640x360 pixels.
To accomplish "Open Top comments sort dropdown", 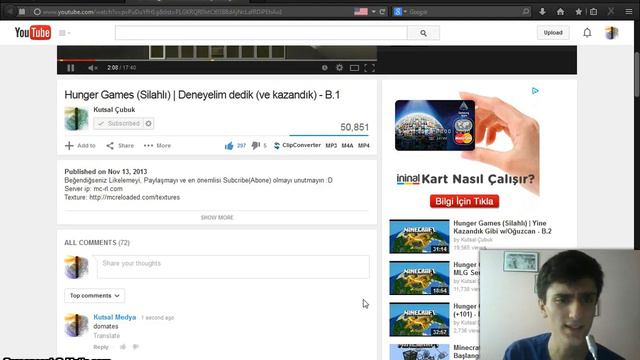I will pos(95,296).
